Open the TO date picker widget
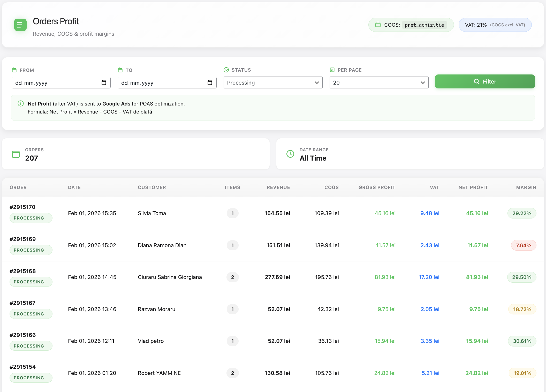Screen dimensions: 546x392 (210, 83)
